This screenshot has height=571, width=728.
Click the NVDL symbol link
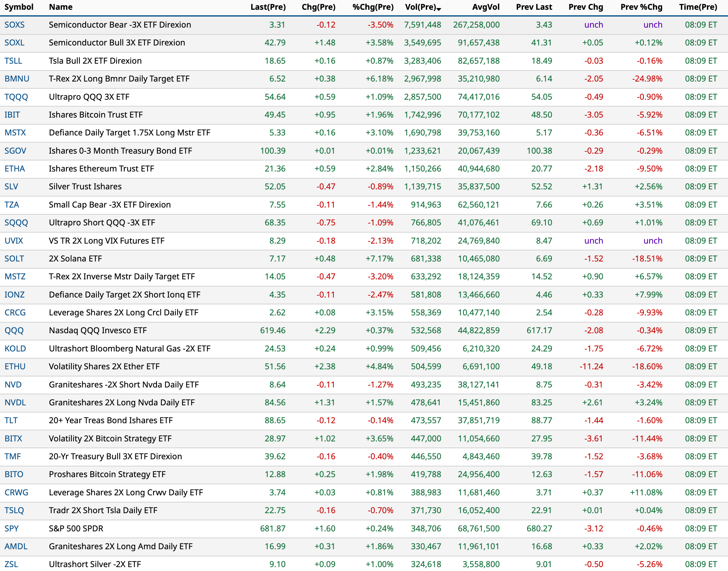point(15,402)
